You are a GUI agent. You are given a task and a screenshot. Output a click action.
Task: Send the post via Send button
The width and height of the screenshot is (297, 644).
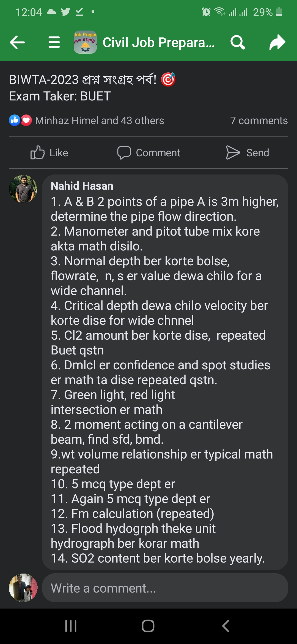248,153
